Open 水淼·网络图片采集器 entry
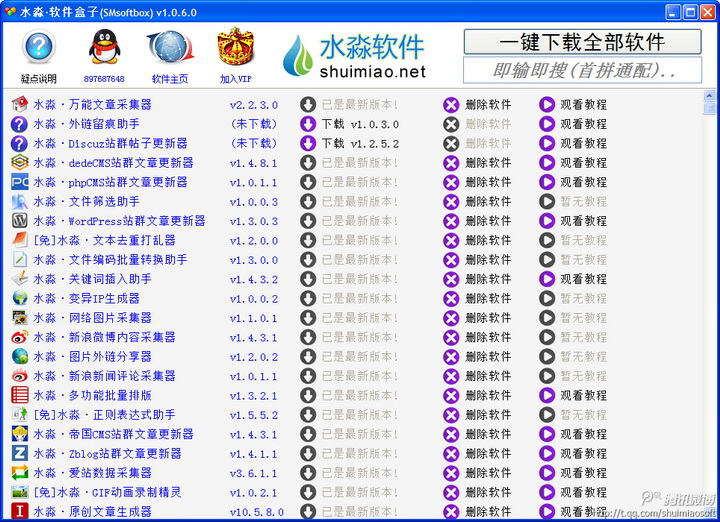 pyautogui.click(x=92, y=318)
